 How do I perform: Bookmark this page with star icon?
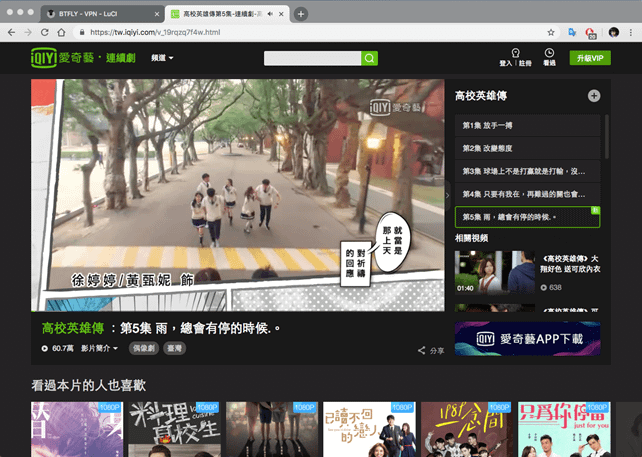[551, 32]
